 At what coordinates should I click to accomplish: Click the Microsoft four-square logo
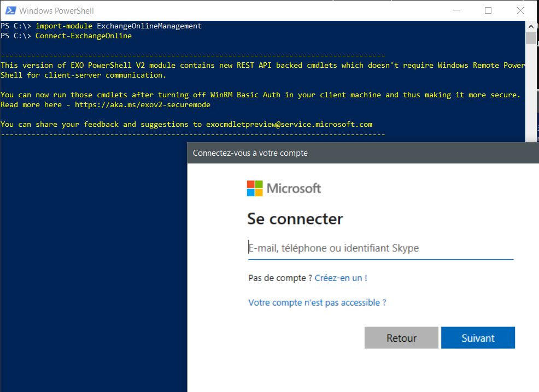click(255, 189)
